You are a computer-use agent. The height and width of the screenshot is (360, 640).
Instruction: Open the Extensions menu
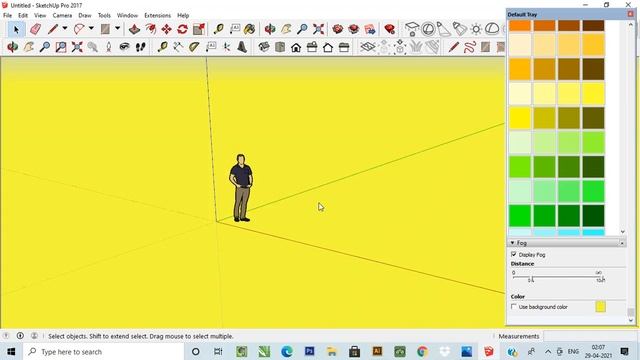(x=157, y=16)
